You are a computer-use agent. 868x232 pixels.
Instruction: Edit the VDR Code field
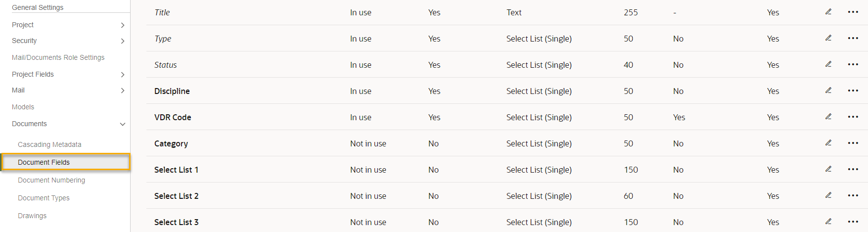click(828, 117)
